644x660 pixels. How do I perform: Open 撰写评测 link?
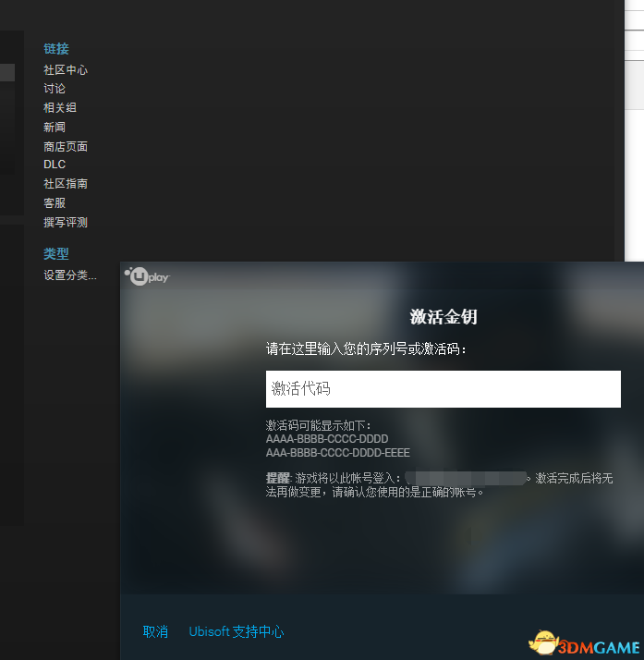pos(66,222)
